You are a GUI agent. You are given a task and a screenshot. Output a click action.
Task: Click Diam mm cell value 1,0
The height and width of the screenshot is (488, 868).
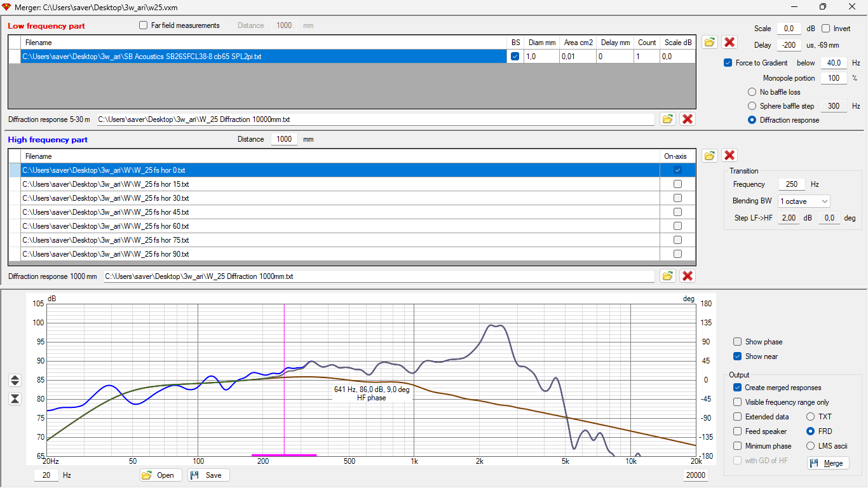coord(541,57)
